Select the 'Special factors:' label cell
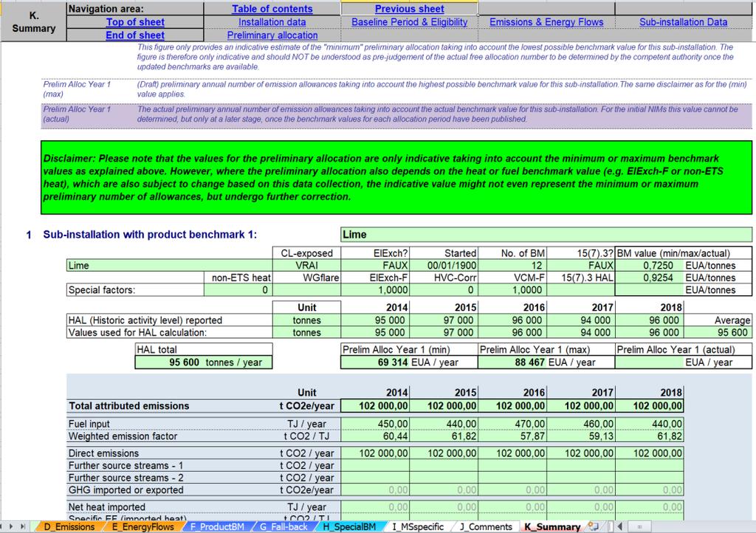 point(135,290)
